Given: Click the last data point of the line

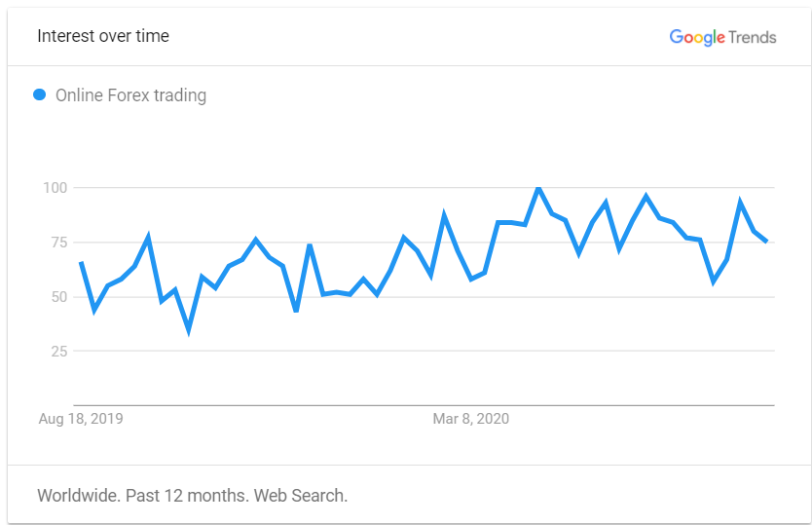Looking at the screenshot, I should click(767, 242).
